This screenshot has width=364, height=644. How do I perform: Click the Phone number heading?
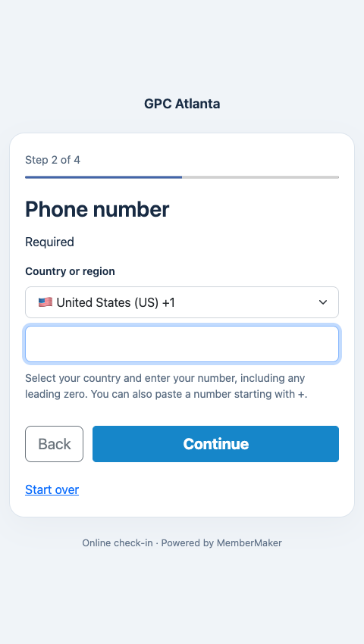97,209
